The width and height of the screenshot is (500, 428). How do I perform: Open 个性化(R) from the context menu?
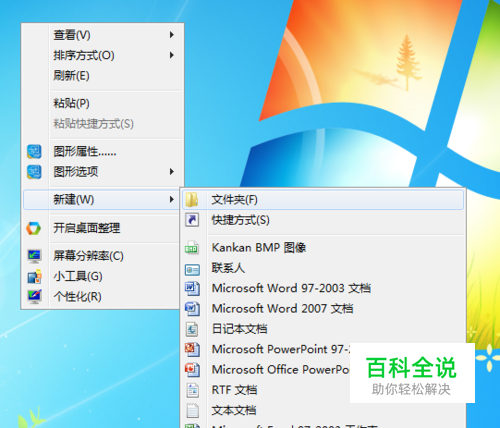coord(102,297)
